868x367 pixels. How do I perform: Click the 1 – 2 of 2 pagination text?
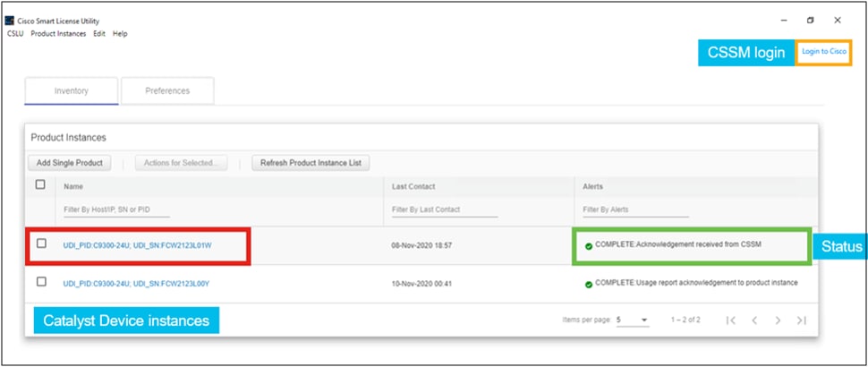tap(685, 320)
